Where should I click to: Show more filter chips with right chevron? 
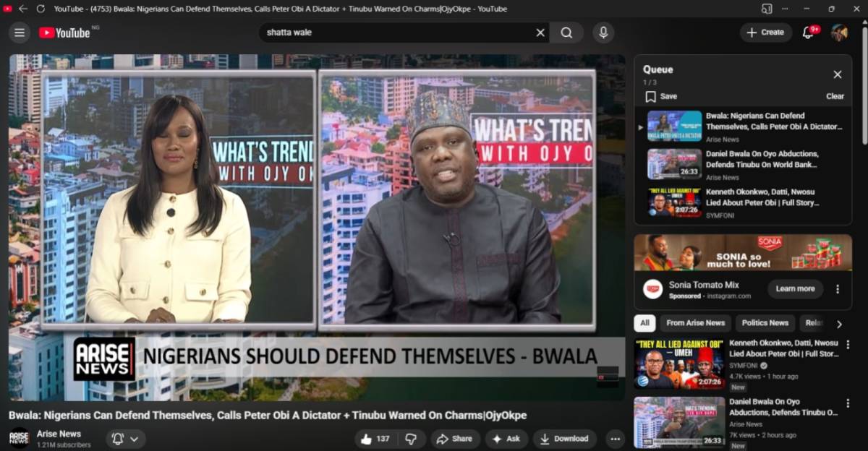click(x=839, y=324)
